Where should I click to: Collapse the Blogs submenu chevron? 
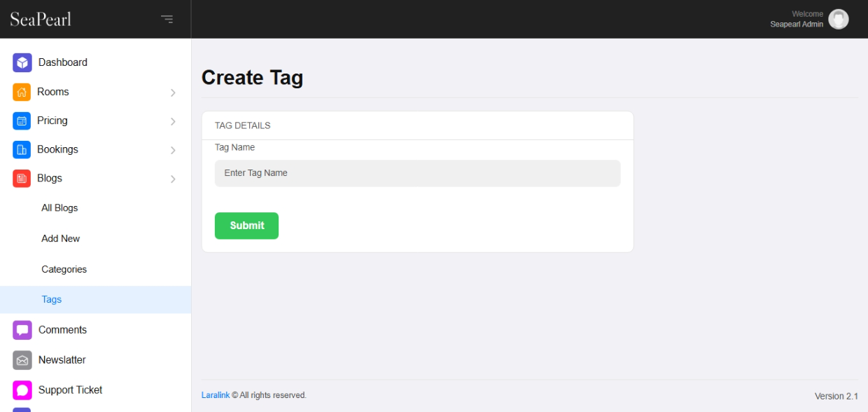point(173,179)
